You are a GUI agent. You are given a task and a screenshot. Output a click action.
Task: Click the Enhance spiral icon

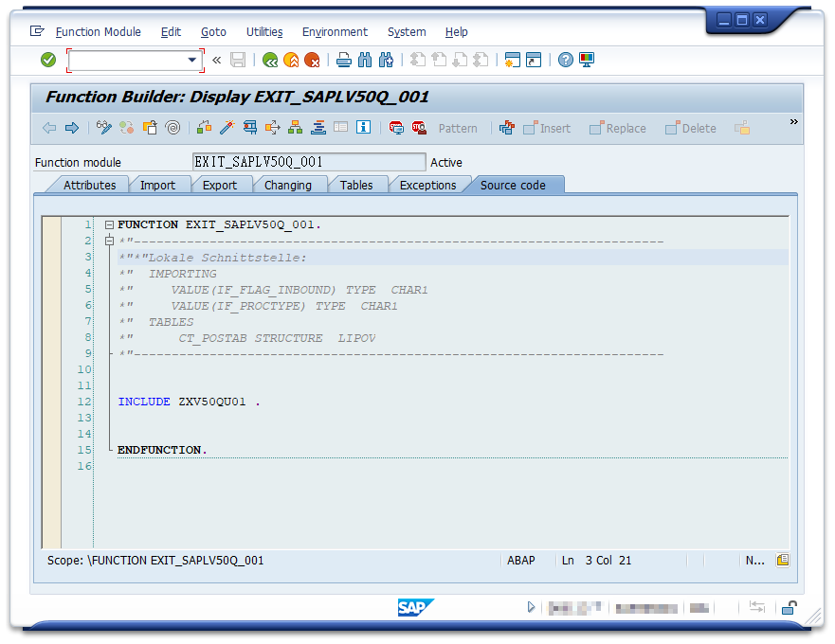pyautogui.click(x=173, y=128)
